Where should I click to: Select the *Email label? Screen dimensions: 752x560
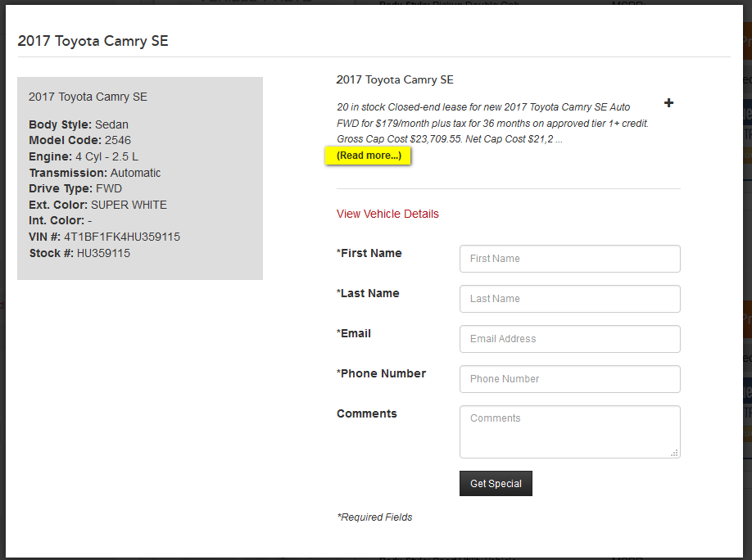point(354,333)
